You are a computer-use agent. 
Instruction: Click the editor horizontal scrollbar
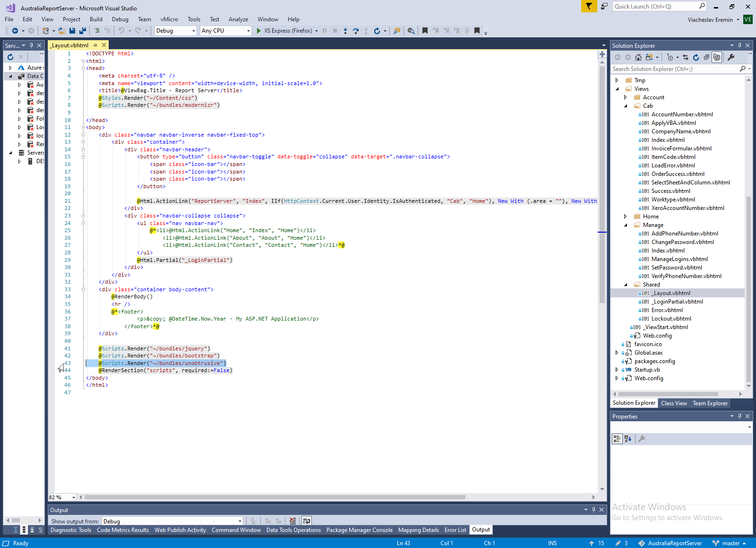274,497
